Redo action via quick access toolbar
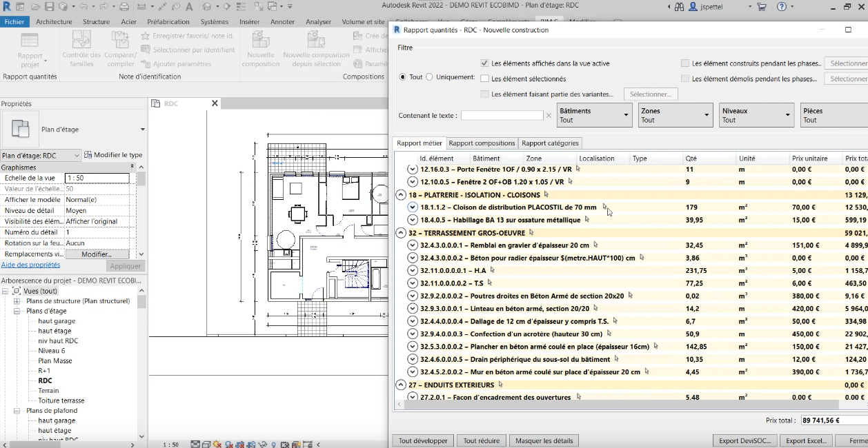This screenshot has width=868, height=448. pyautogui.click(x=102, y=6)
